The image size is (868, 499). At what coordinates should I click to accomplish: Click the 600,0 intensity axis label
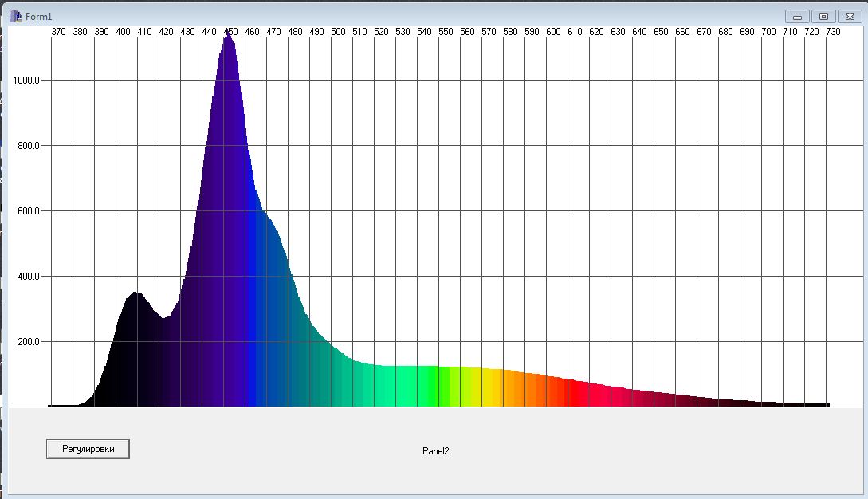click(x=29, y=211)
